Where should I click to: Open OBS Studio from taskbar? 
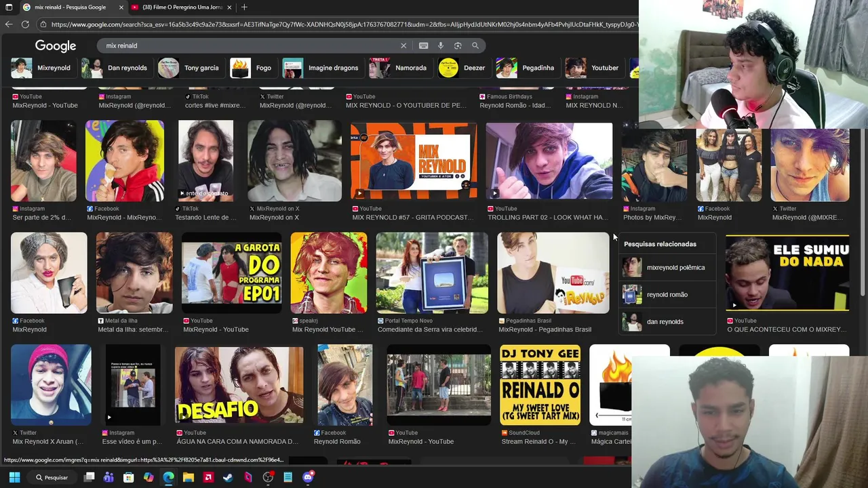268,477
